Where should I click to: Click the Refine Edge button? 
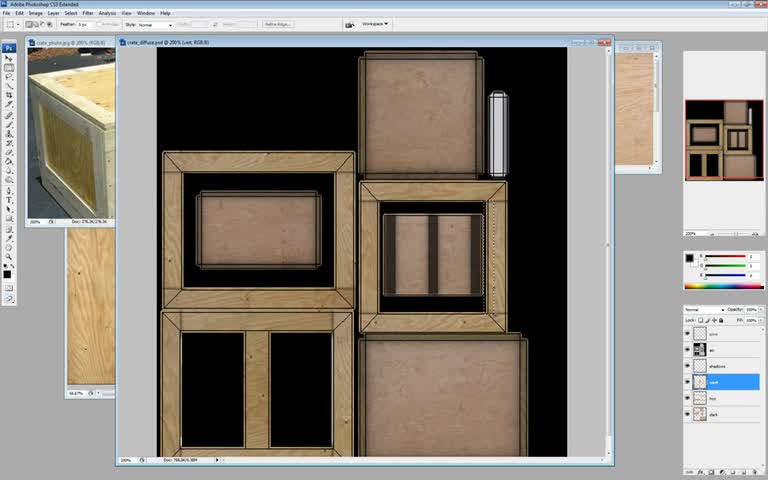[278, 24]
